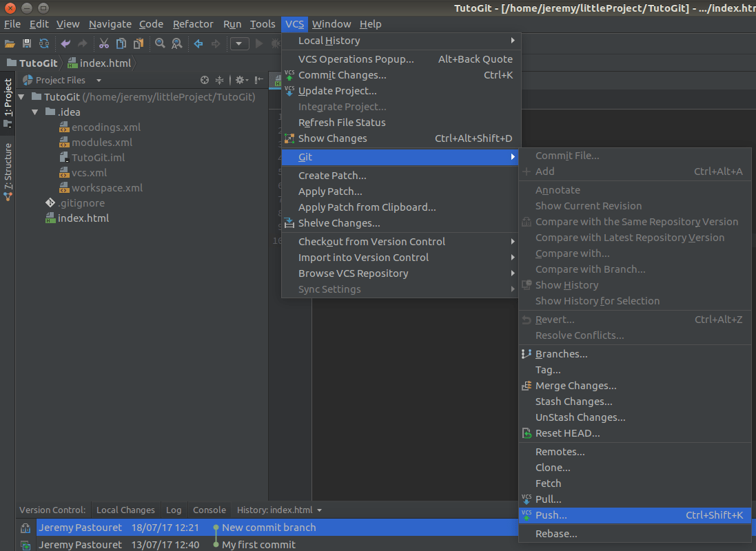Select workspace.xml in project tree
This screenshot has height=551, width=756.
101,188
